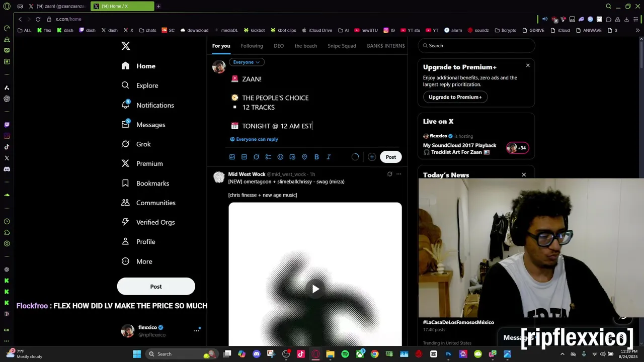Switch to DEO tab

click(x=279, y=46)
